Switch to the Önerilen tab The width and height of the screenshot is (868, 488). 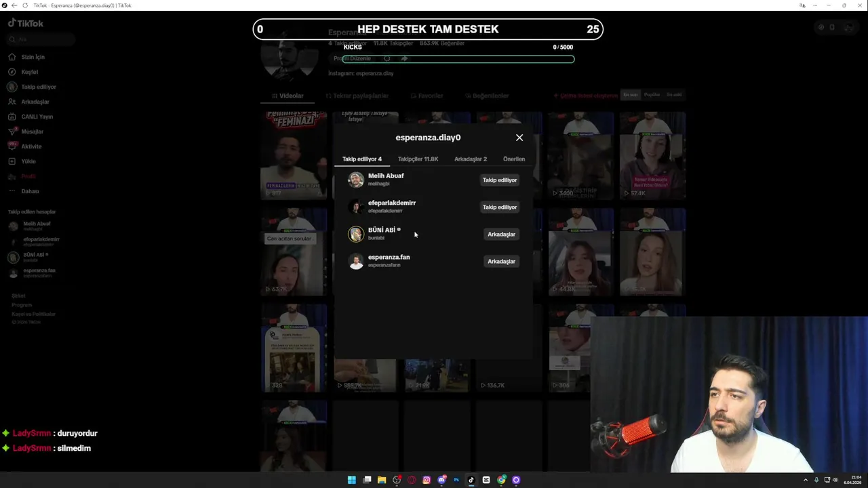tap(514, 159)
